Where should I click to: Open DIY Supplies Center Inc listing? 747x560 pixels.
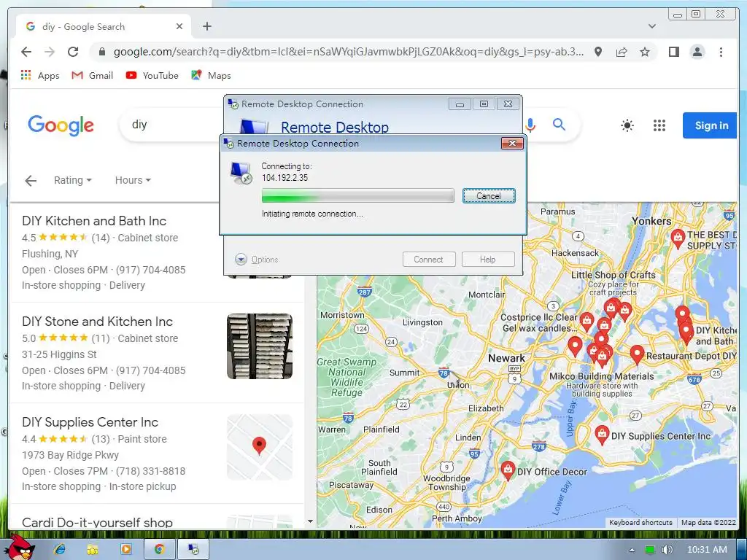pyautogui.click(x=90, y=422)
